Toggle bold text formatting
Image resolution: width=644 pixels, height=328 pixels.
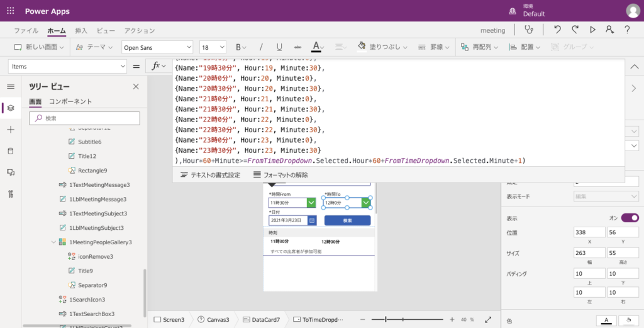coord(238,47)
